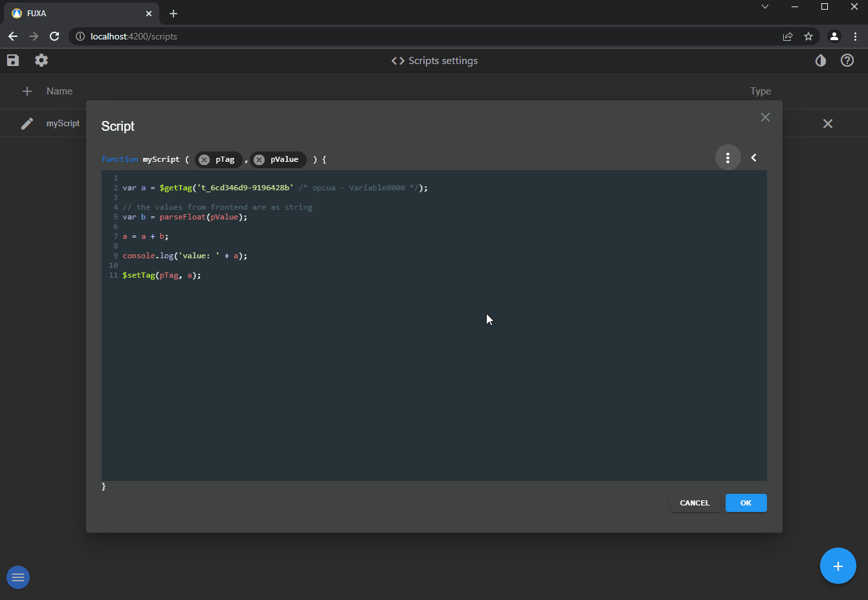Bookmark this page with star icon
Screen dimensions: 868x600
[808, 37]
